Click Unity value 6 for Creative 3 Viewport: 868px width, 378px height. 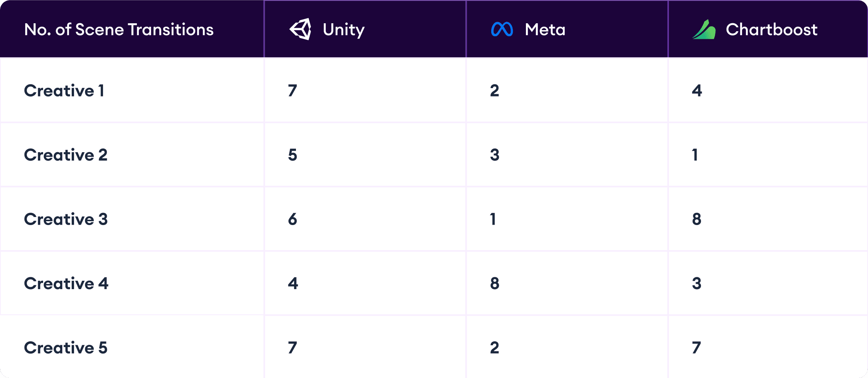click(x=293, y=219)
